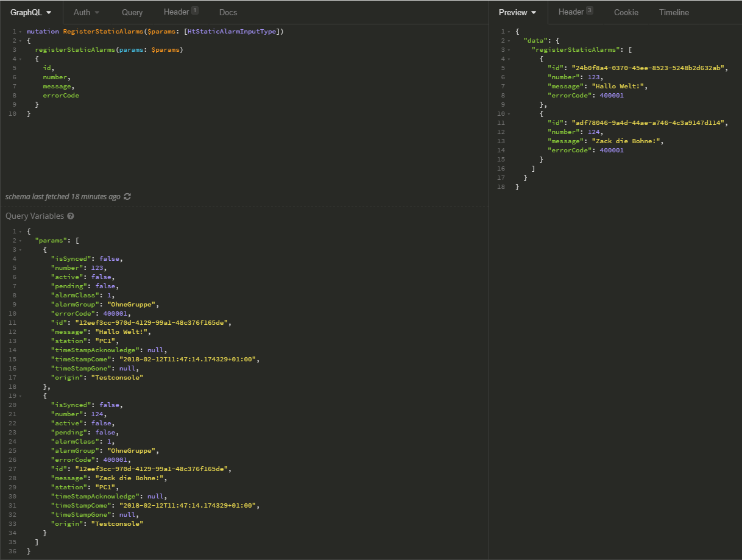Image resolution: width=742 pixels, height=560 pixels.
Task: Fold the "registerStaticAlarms" array in response
Action: (509, 50)
